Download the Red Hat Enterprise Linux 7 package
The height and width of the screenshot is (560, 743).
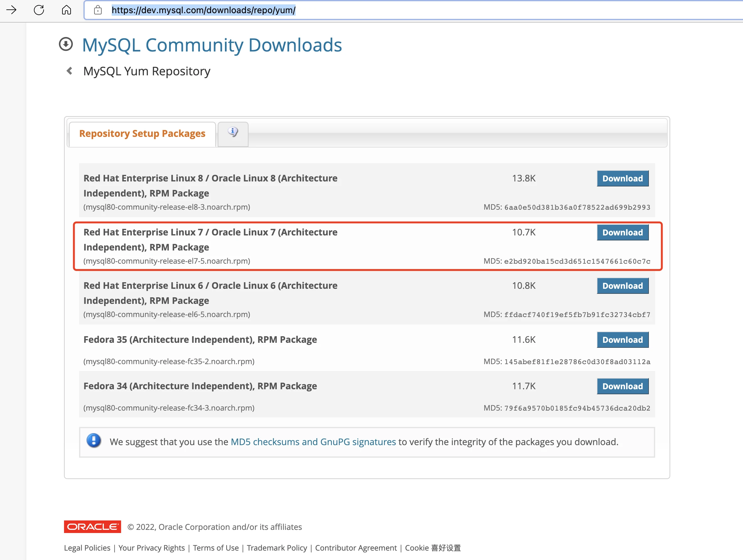623,233
